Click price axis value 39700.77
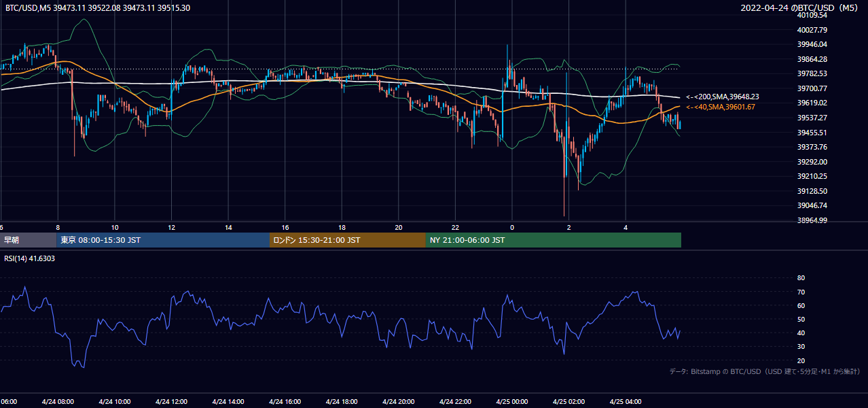Screen dimensions: 868x408 [812, 88]
